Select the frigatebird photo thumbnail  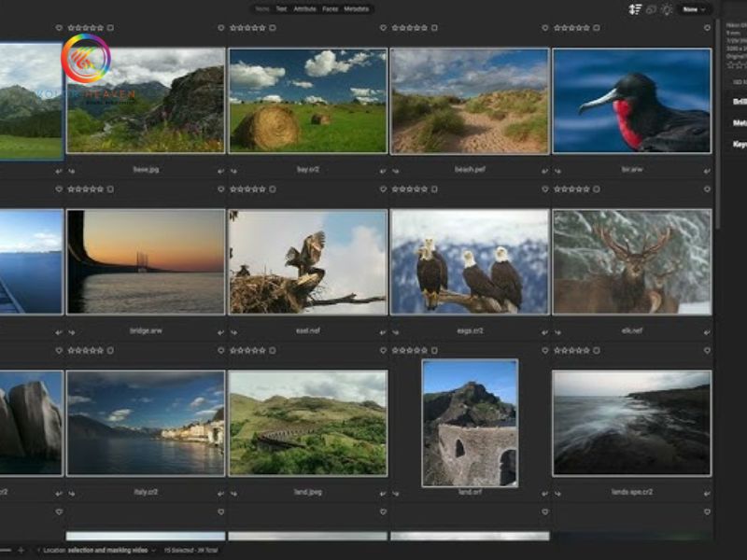pos(632,101)
